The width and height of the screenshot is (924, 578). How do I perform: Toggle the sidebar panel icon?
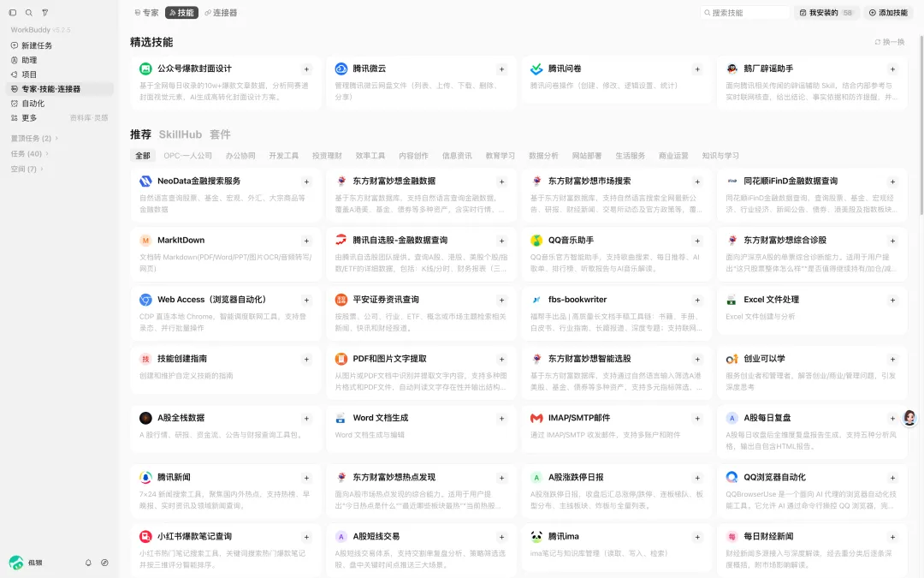click(12, 12)
